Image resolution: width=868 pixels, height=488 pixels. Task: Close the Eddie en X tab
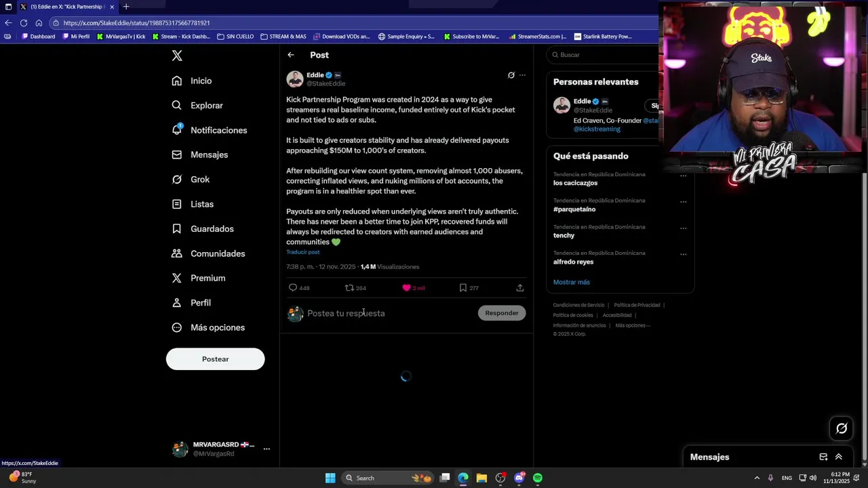[x=112, y=7]
